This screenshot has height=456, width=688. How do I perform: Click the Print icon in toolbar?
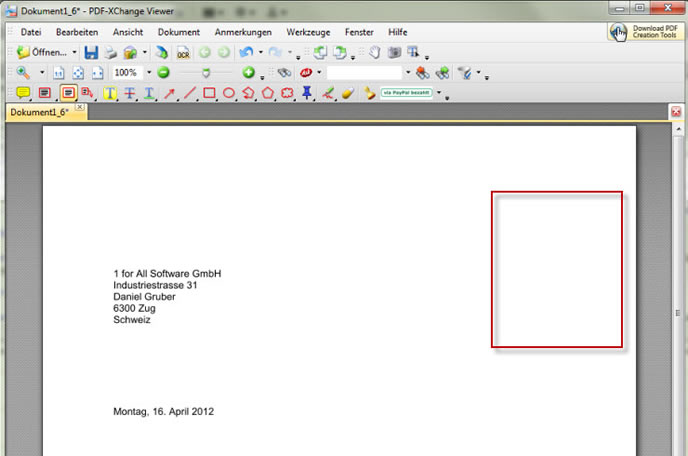click(111, 52)
